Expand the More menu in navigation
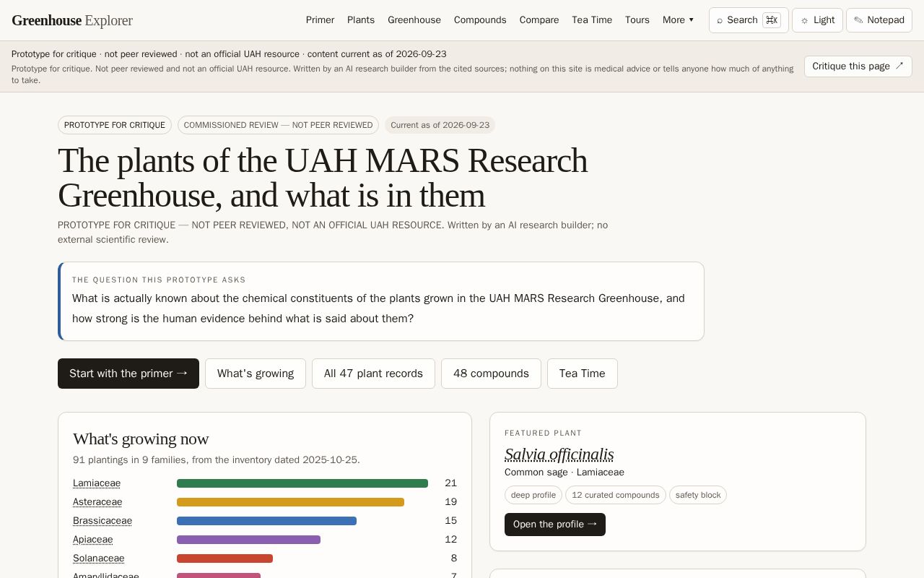The height and width of the screenshot is (578, 924). pyautogui.click(x=678, y=20)
